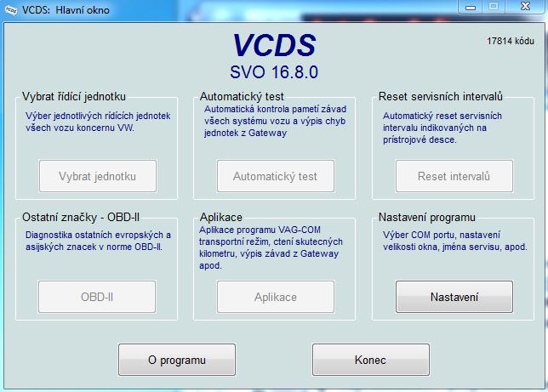548x392 pixels.
Task: Click the maximize button in title bar
Action: coord(494,6)
